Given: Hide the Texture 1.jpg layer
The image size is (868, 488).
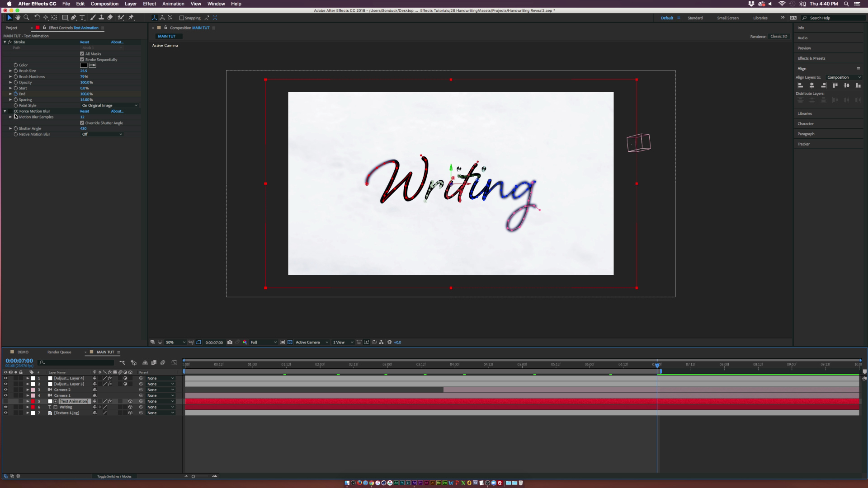Looking at the screenshot, I should click(x=5, y=413).
